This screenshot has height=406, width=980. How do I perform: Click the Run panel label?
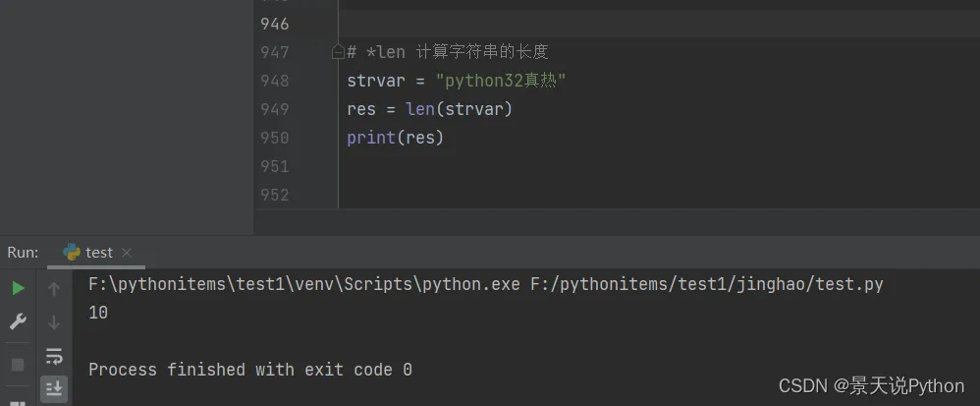point(23,253)
